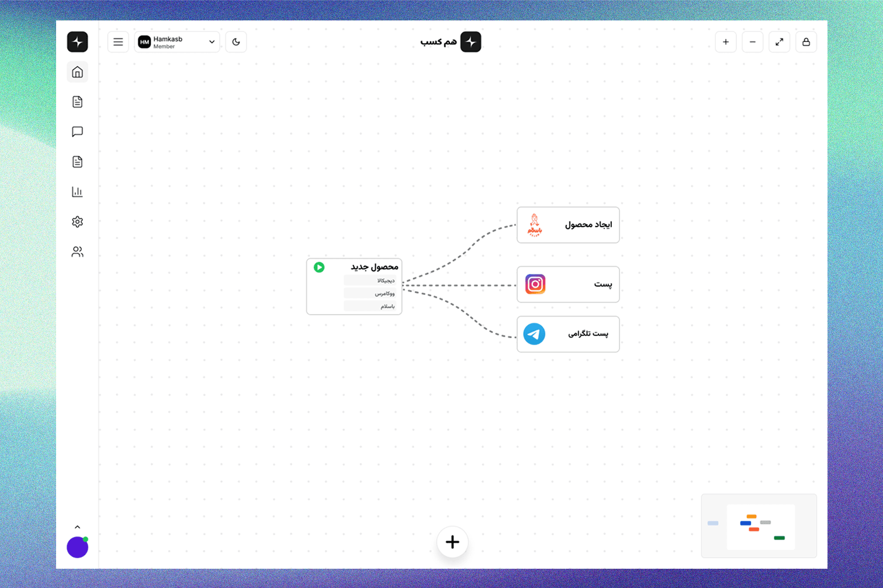Open the chat icon in the sidebar
The width and height of the screenshot is (883, 588).
77,131
